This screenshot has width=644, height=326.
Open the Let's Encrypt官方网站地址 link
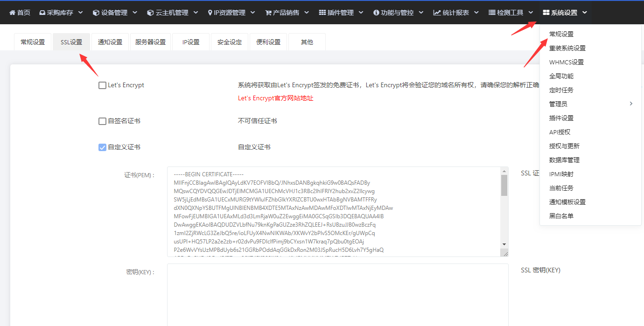[x=275, y=98]
